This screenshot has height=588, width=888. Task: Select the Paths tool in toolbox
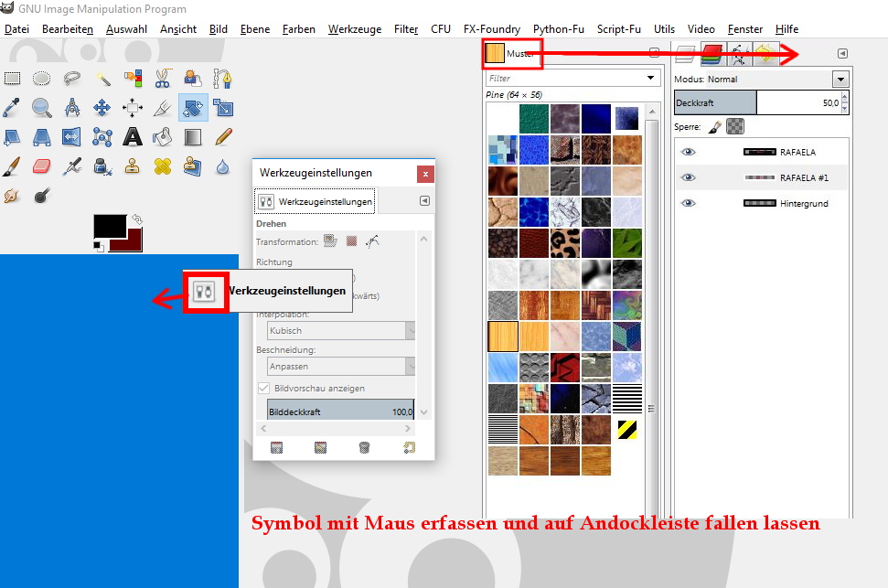coord(222,78)
